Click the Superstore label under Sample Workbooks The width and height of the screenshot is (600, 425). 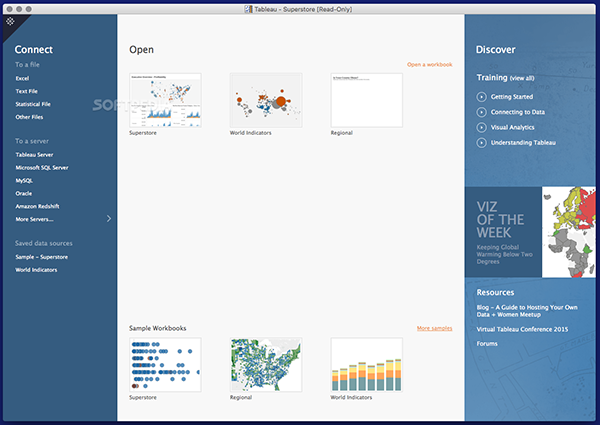pyautogui.click(x=143, y=397)
